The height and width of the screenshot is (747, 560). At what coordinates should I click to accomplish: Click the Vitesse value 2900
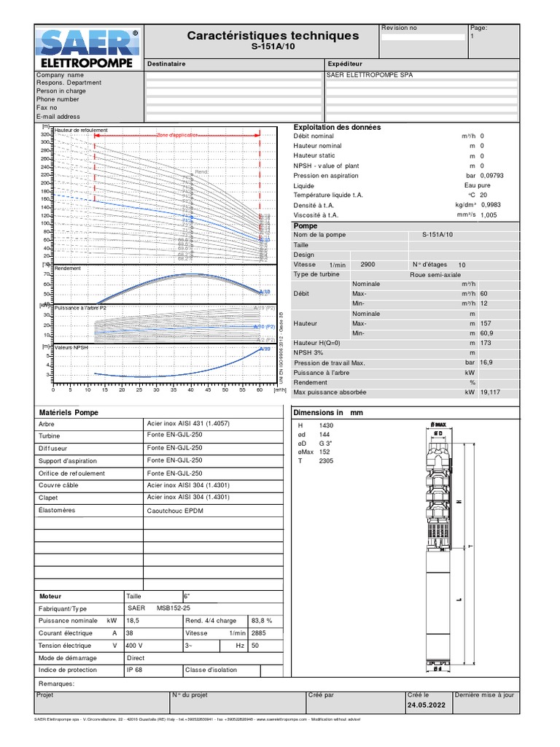tap(367, 264)
